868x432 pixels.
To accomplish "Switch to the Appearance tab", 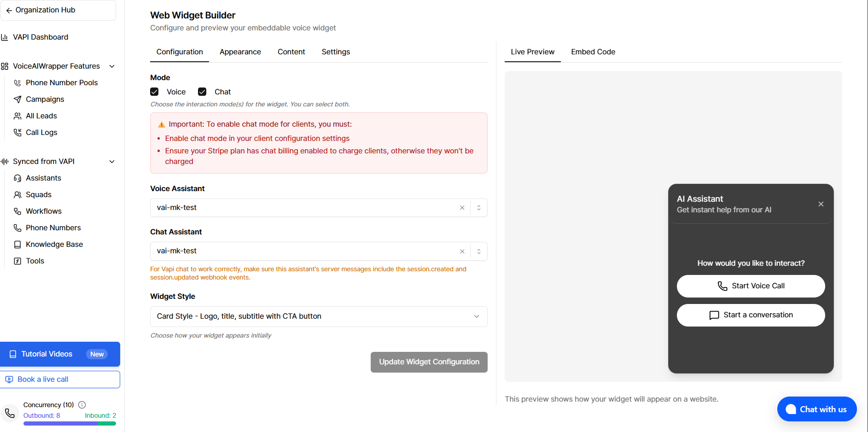I will [x=240, y=52].
